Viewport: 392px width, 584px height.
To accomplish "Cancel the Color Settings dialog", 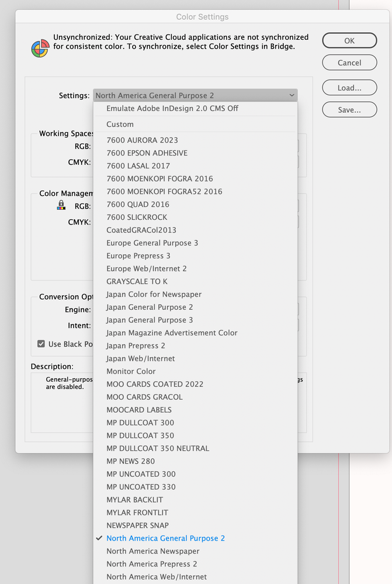I will tap(349, 63).
